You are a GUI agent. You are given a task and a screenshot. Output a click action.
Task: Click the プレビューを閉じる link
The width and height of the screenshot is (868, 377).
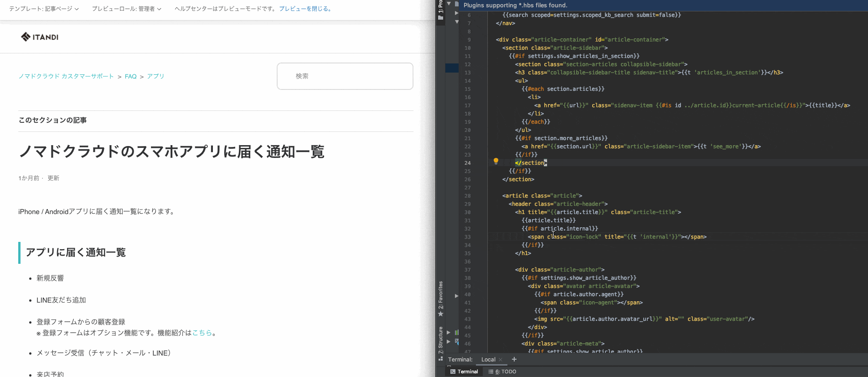[306, 9]
